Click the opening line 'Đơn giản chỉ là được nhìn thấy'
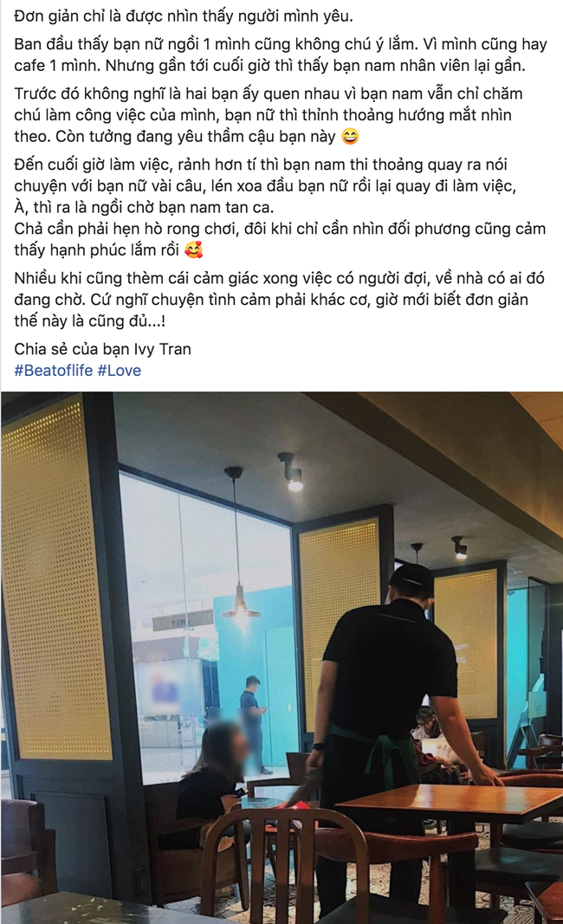This screenshot has height=924, width=563. tap(184, 16)
